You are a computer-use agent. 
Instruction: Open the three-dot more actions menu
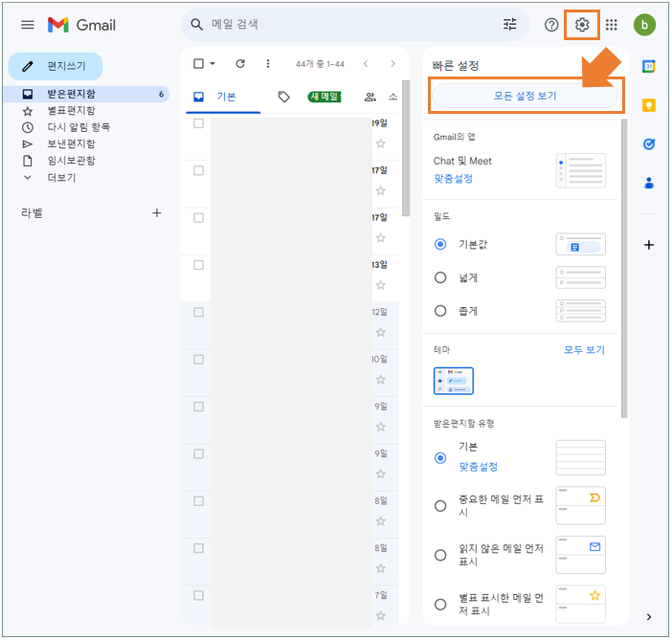point(268,64)
